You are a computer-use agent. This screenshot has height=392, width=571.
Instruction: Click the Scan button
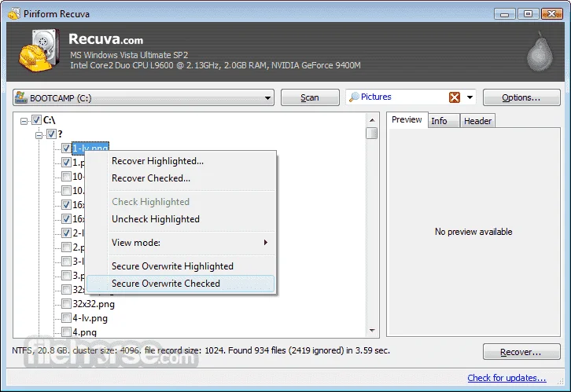310,97
